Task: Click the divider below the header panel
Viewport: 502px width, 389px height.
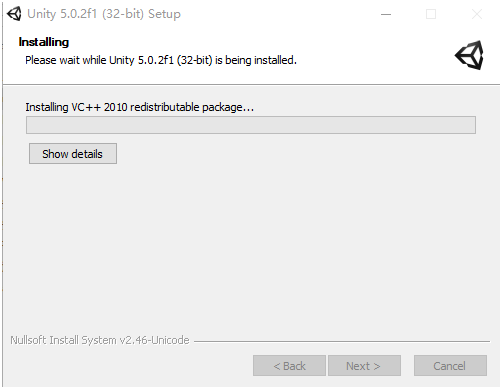Action: [251, 85]
